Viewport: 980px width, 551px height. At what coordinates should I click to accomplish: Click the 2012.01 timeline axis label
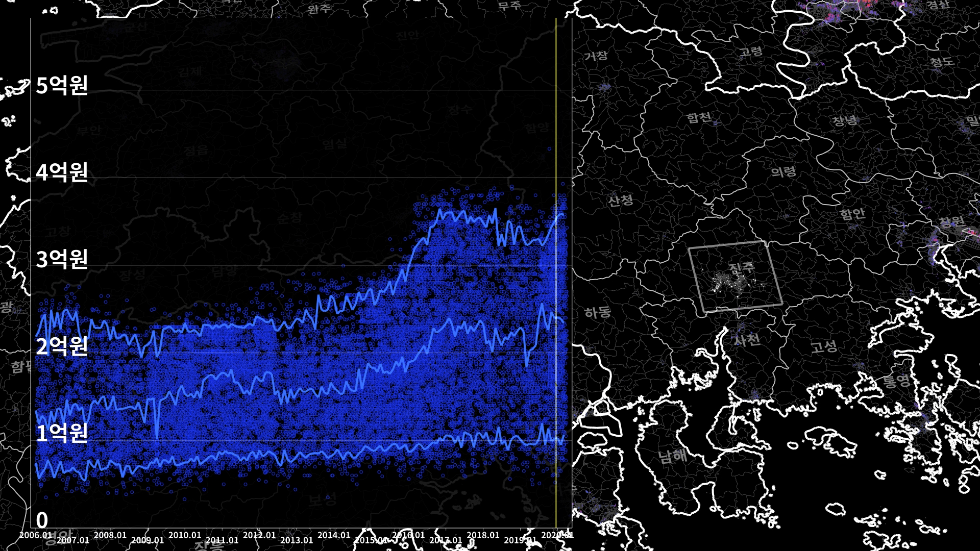[x=259, y=535]
